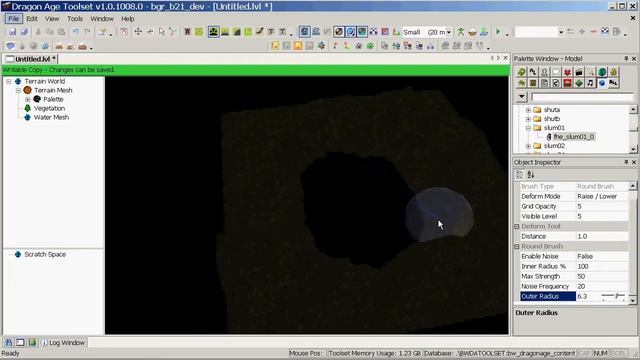Click the film clapperboard palette icon
This screenshot has height=360, width=640.
[579, 72]
